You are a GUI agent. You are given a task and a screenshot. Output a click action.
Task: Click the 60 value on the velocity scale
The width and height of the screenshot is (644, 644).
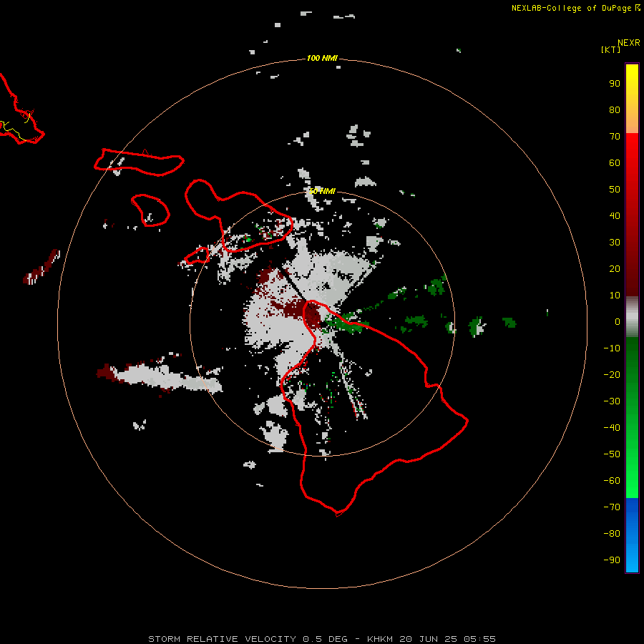[x=615, y=162]
